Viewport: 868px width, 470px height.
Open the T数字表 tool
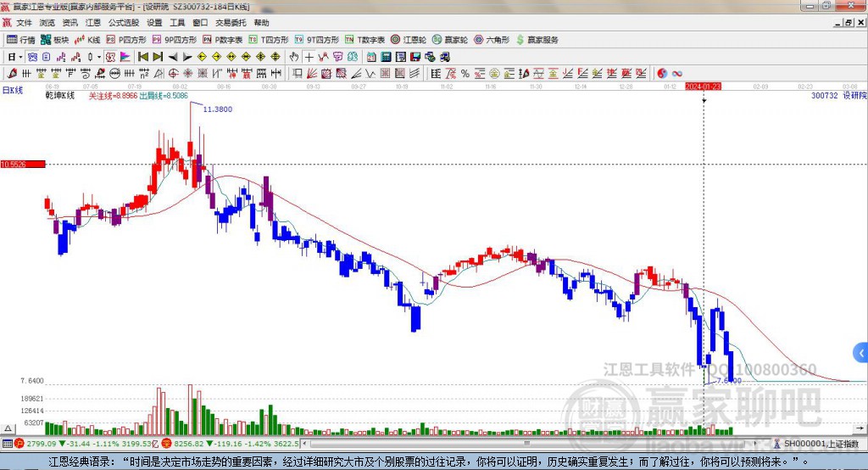coord(364,40)
